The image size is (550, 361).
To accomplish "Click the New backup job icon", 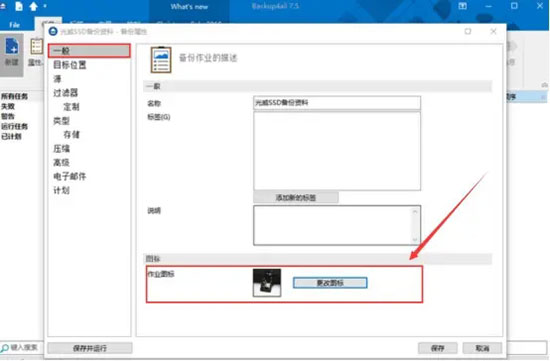I will tap(12, 47).
